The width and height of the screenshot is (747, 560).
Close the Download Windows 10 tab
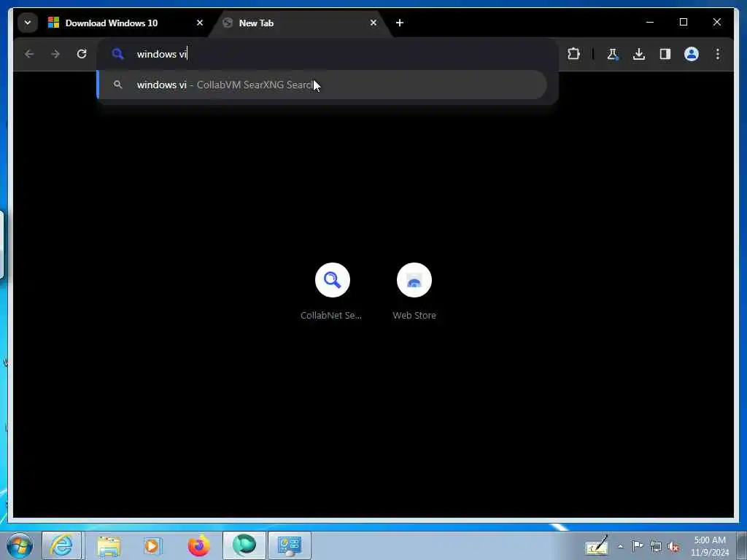point(200,23)
